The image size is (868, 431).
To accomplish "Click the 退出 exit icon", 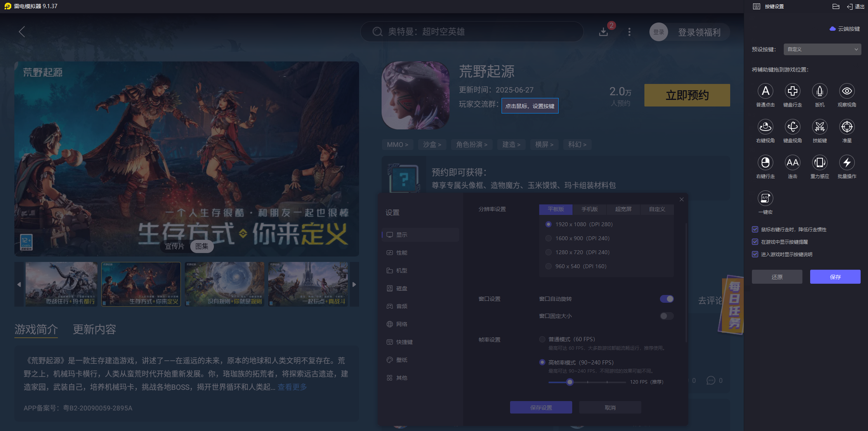I will (849, 7).
